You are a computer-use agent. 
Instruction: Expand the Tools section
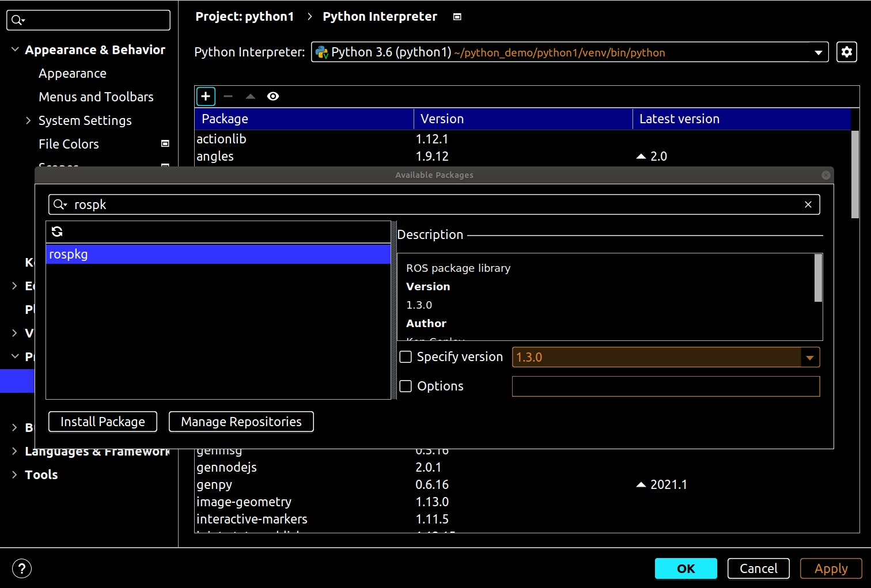click(14, 475)
